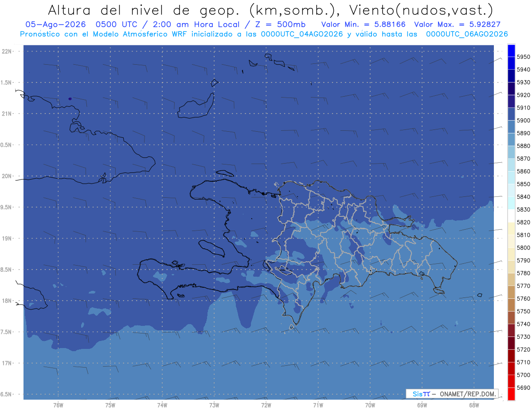The width and height of the screenshot is (532, 411).
Task: Click the 68W longitude label
Action: [x=474, y=405]
